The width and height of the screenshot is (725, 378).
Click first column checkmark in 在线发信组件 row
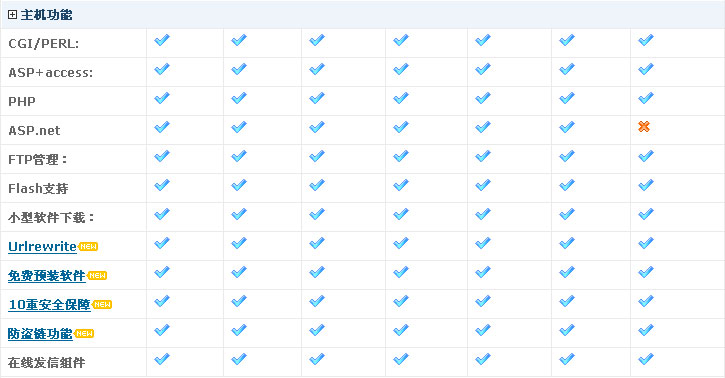tap(162, 359)
